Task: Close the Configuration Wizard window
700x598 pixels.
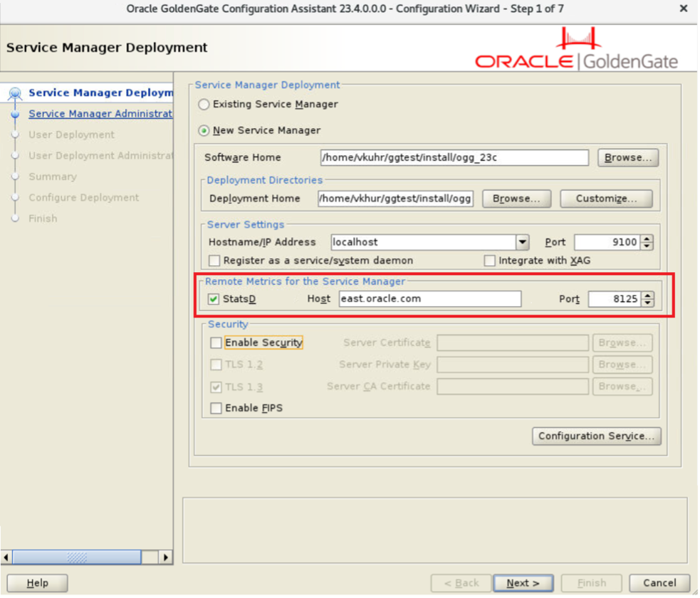Action: pos(684,9)
